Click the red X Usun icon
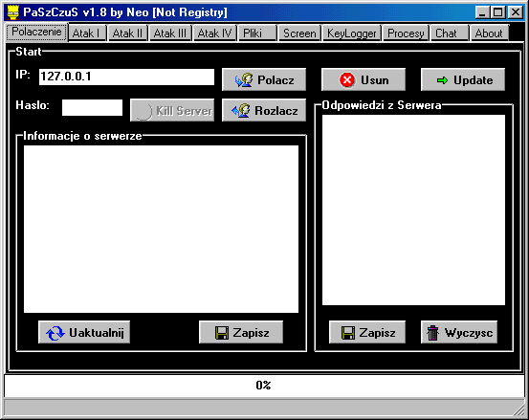 pyautogui.click(x=347, y=80)
